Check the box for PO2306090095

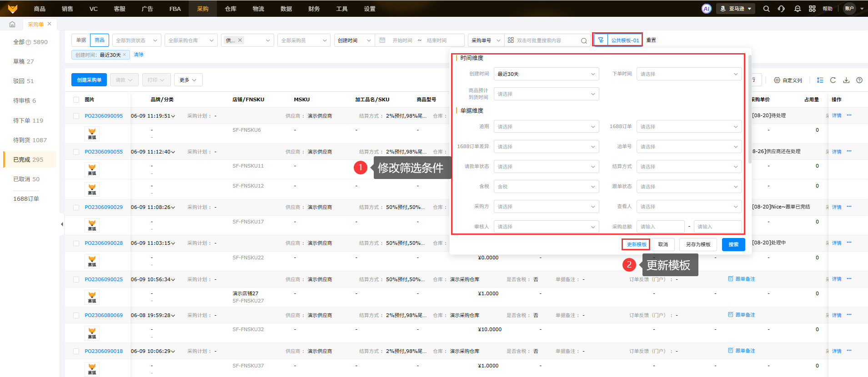[76, 116]
